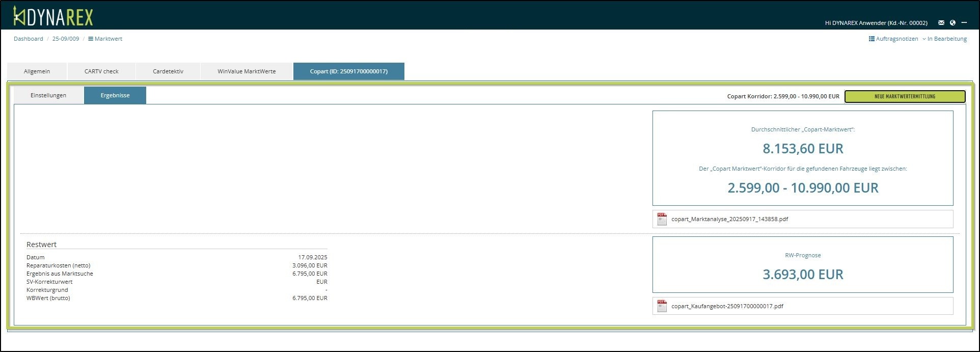Screen dimensions: 980x352
Task: Click the Neue Marktwertermittlung button
Action: coord(905,96)
